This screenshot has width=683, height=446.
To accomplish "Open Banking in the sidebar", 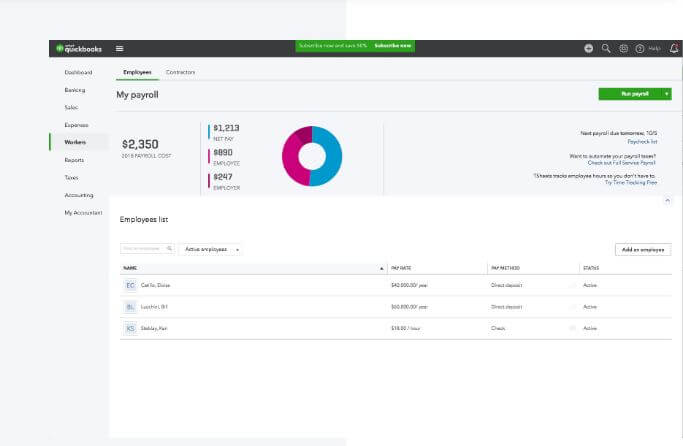I will 75,90.
